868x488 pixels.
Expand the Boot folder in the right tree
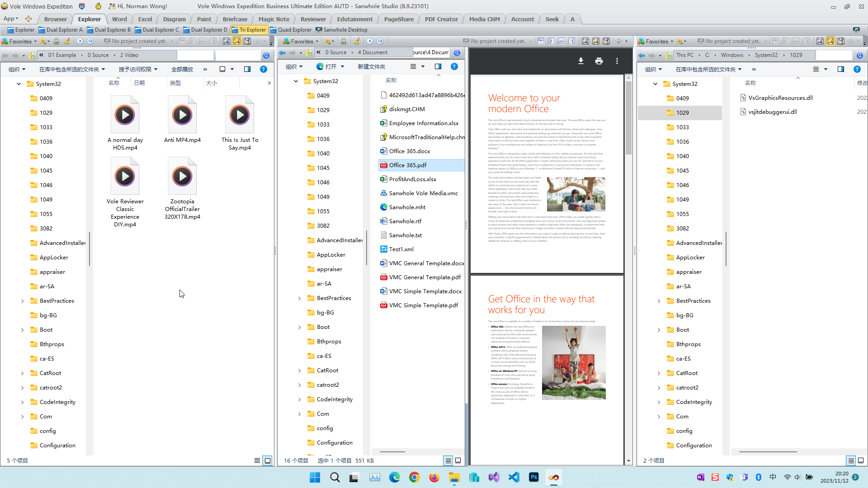(x=659, y=330)
